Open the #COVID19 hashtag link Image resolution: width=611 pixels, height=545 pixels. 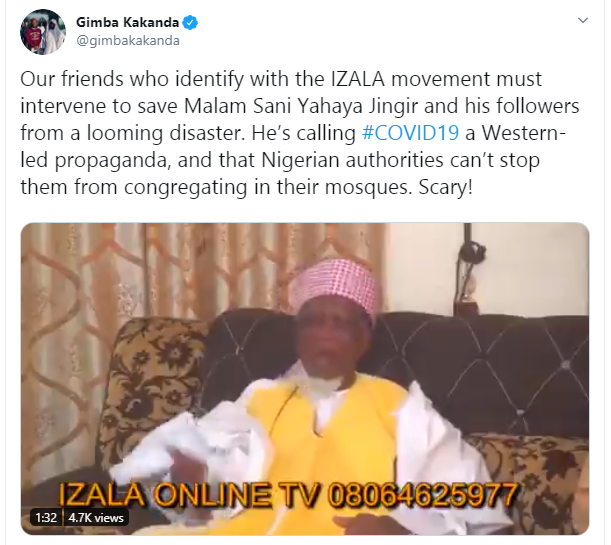[x=410, y=133]
